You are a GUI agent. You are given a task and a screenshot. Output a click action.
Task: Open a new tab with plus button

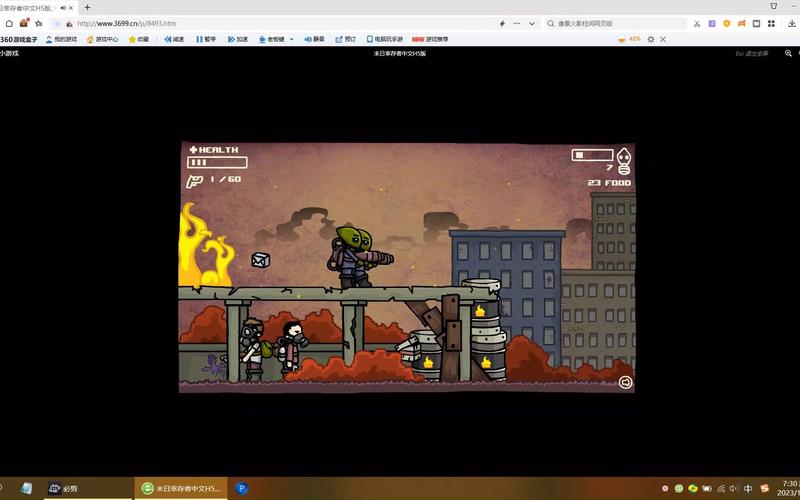[x=87, y=7]
